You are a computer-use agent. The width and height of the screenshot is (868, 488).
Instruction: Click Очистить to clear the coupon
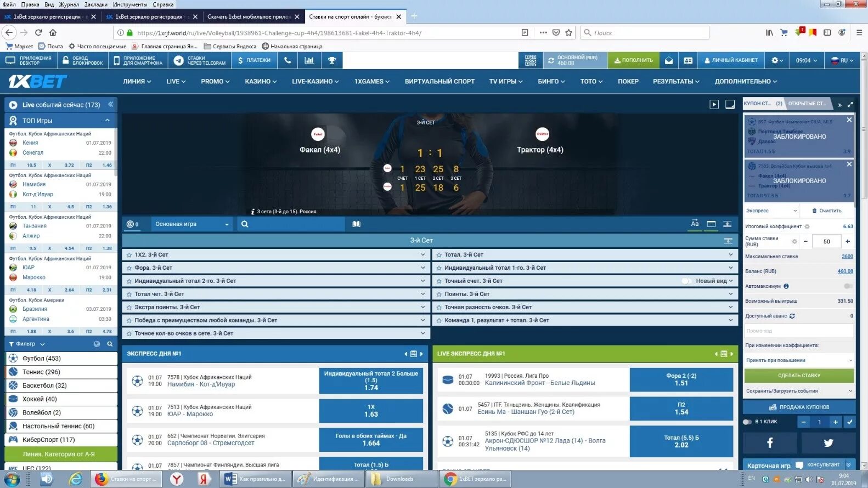[826, 211]
